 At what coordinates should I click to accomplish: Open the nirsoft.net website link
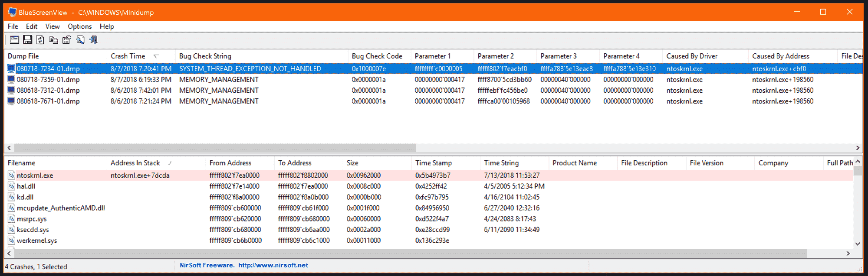273,265
